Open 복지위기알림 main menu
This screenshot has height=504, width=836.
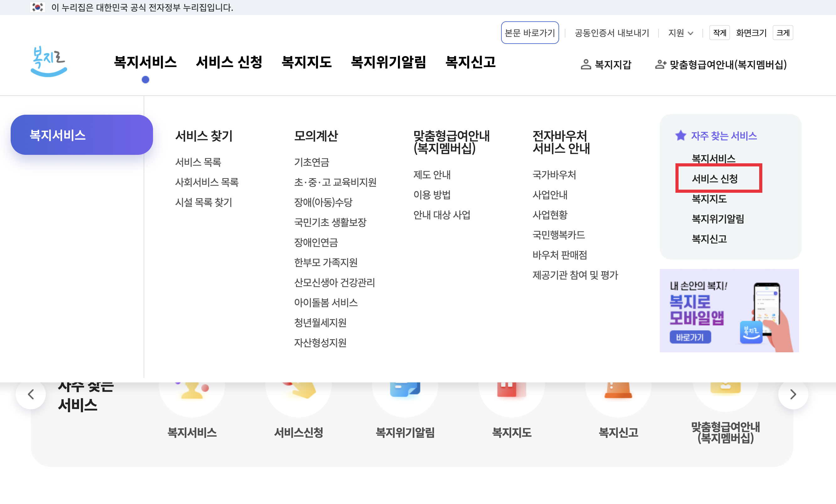[388, 62]
